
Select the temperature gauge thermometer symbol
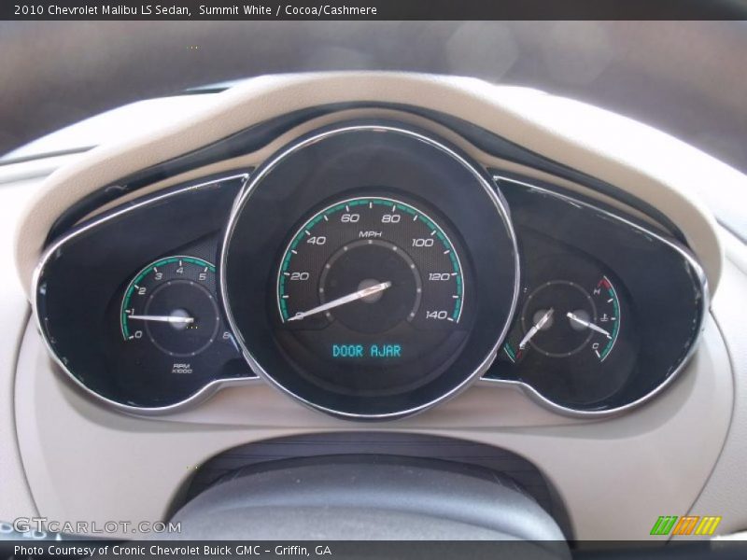(604, 316)
